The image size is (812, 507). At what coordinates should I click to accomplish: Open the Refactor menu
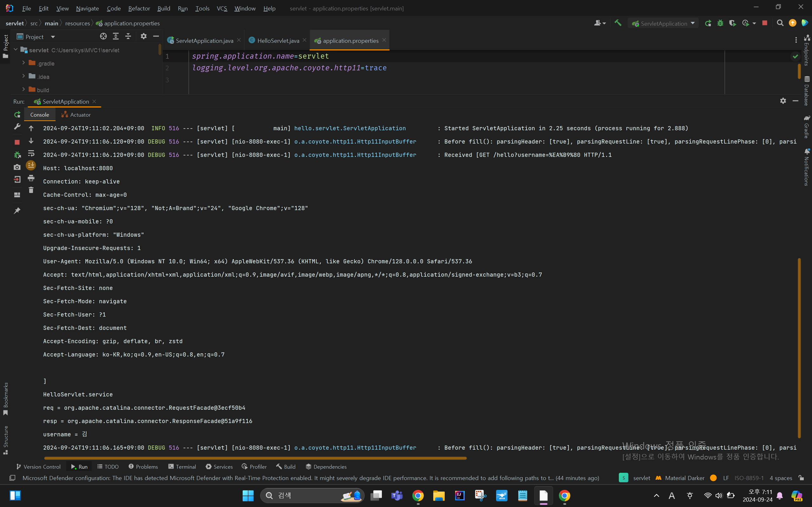click(139, 8)
